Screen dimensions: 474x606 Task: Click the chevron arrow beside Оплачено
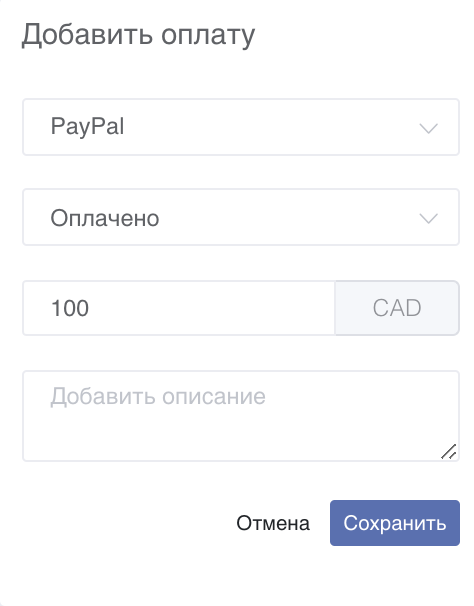[x=428, y=218]
